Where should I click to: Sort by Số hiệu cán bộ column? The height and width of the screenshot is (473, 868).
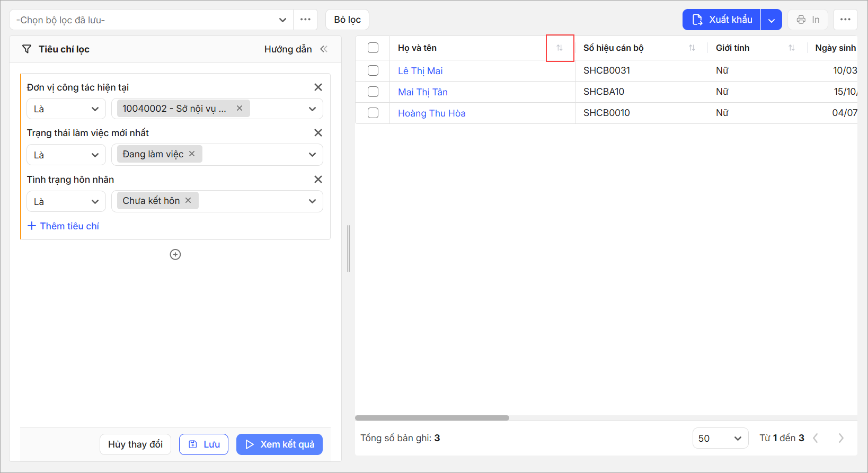tap(692, 48)
